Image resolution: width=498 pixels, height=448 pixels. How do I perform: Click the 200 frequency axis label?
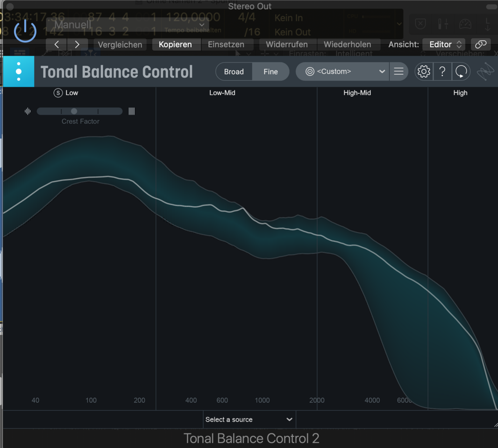pos(139,400)
